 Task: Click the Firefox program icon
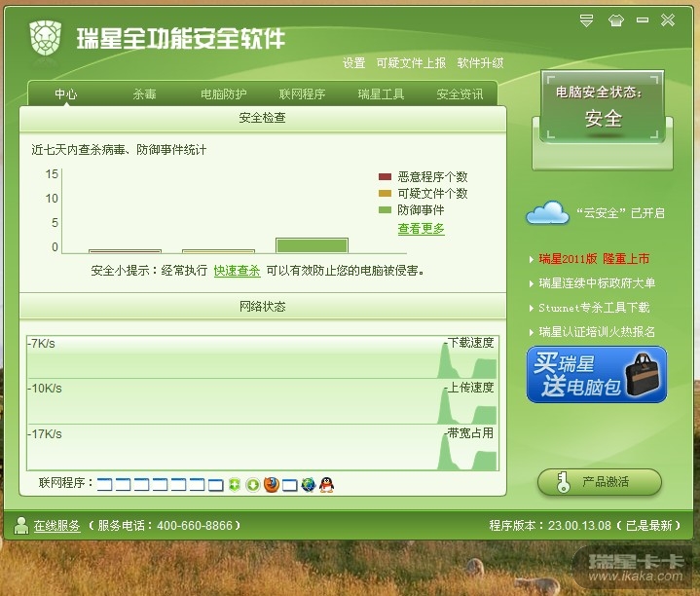(272, 484)
